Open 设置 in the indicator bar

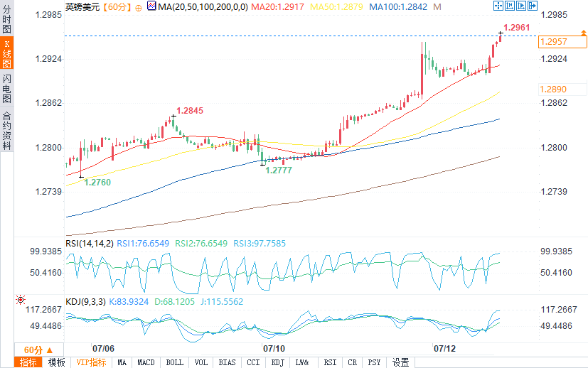click(x=400, y=362)
